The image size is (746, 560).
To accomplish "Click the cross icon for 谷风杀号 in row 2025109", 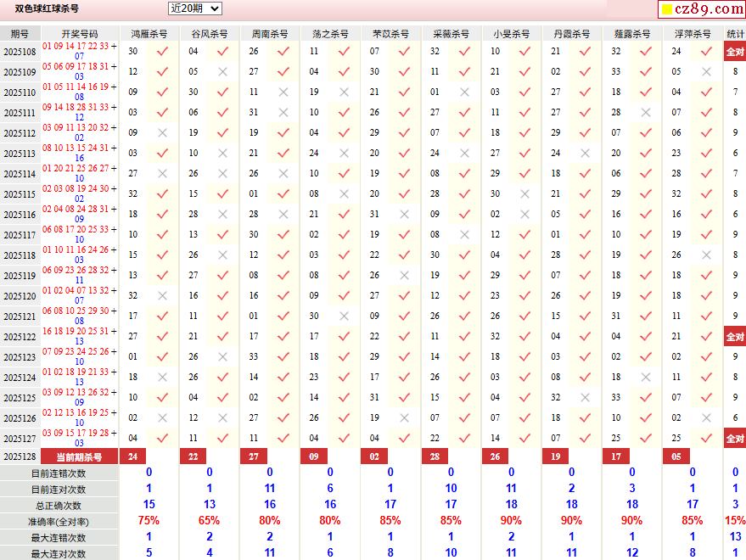I will tap(222, 72).
